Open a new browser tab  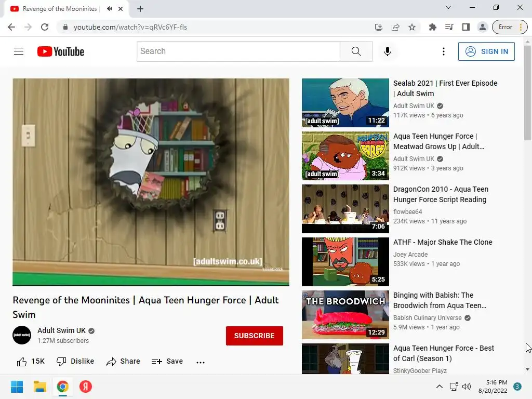pyautogui.click(x=140, y=9)
